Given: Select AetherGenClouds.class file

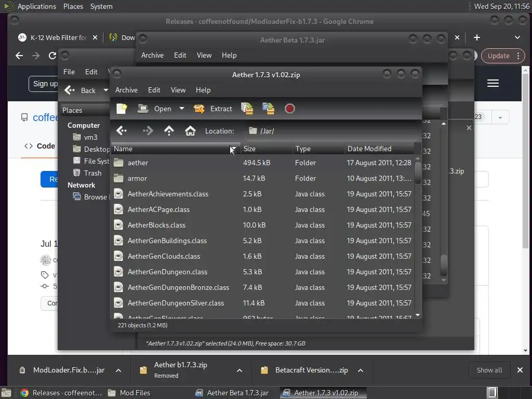Looking at the screenshot, I should pos(262,257).
